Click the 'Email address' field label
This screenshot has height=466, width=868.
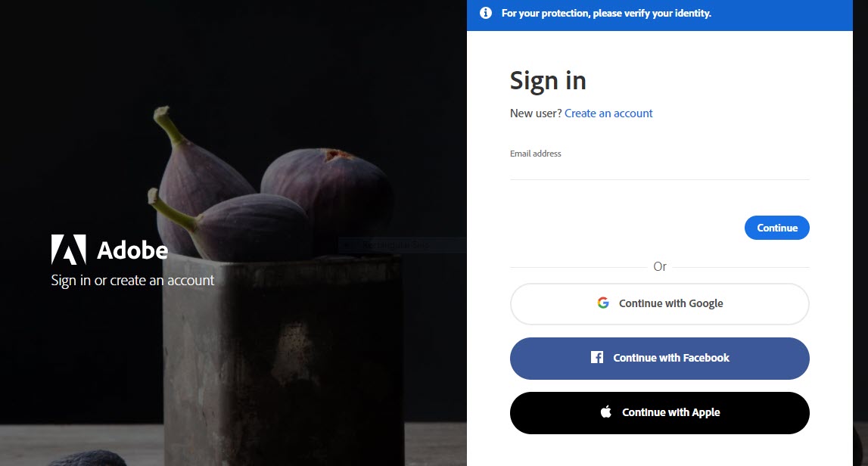(536, 154)
